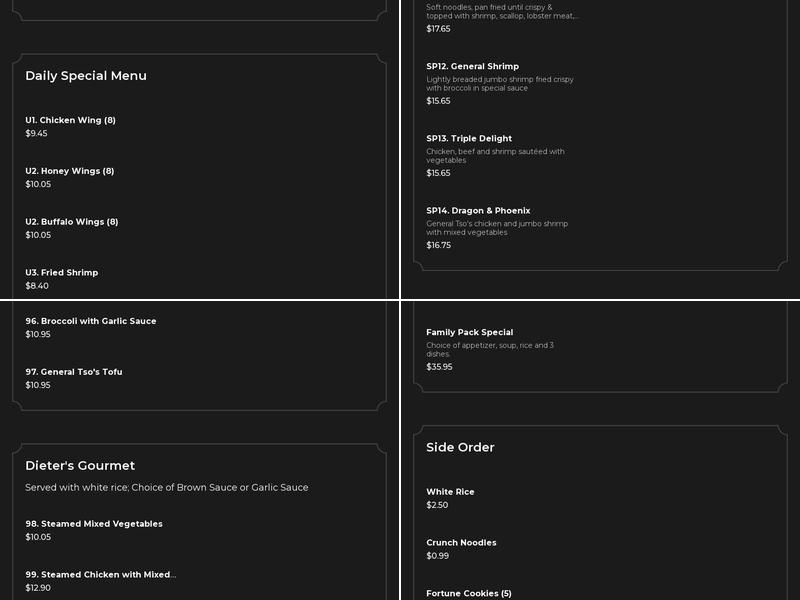Click the Side Order section heading
800x600 pixels.
pyautogui.click(x=460, y=448)
